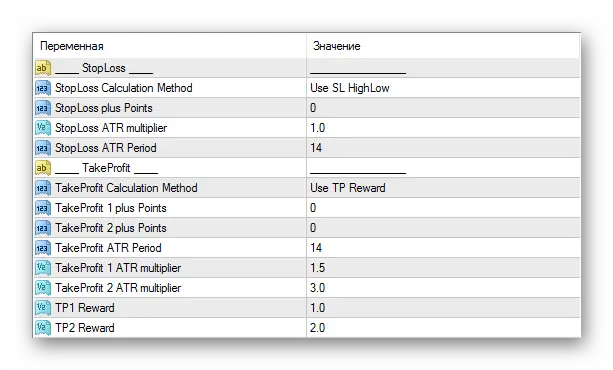Click the string icon beside StopLoss header

43,68
